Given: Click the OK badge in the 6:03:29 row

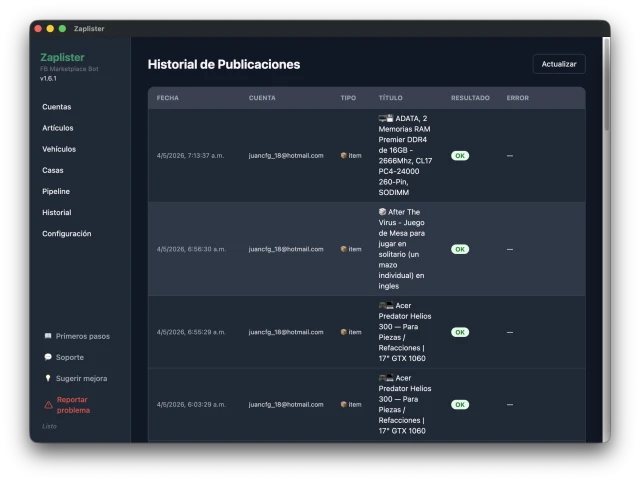Looking at the screenshot, I should tap(460, 404).
